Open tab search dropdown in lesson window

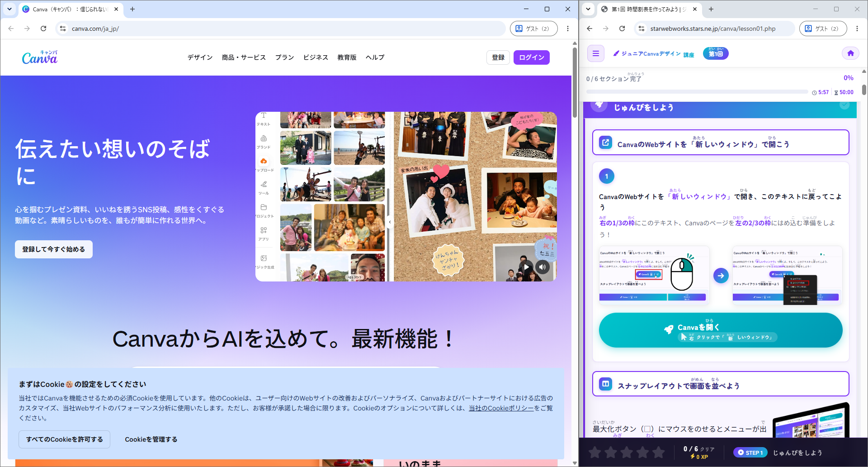(x=588, y=9)
